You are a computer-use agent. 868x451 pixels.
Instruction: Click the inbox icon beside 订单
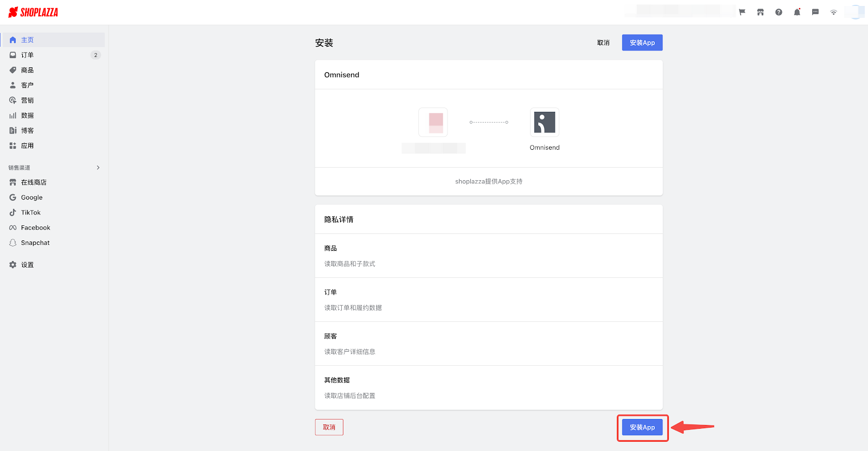[13, 55]
